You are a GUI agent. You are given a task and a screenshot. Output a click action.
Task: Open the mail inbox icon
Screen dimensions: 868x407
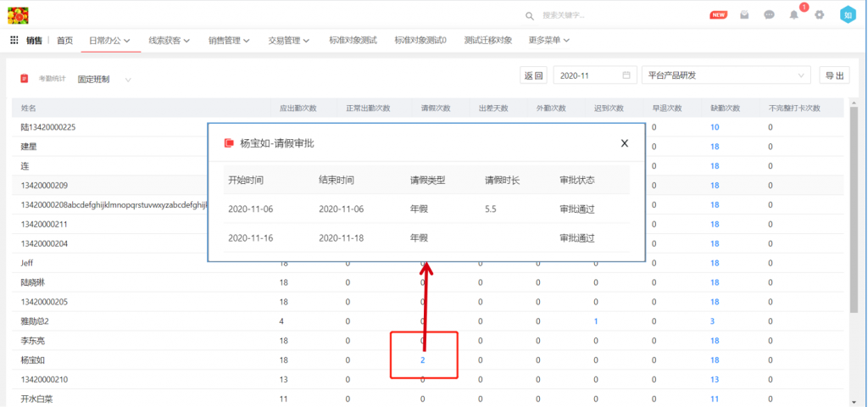click(744, 15)
